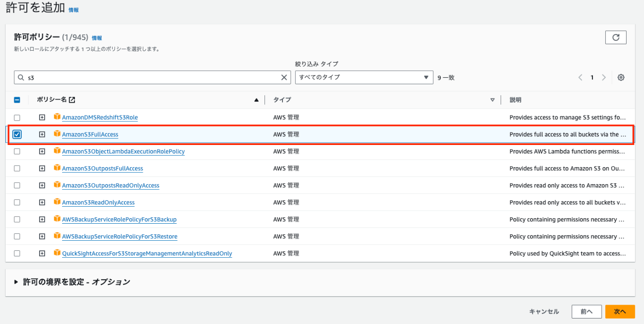Open the table preferences gear icon
Viewport: 644px width, 324px height.
[x=621, y=77]
